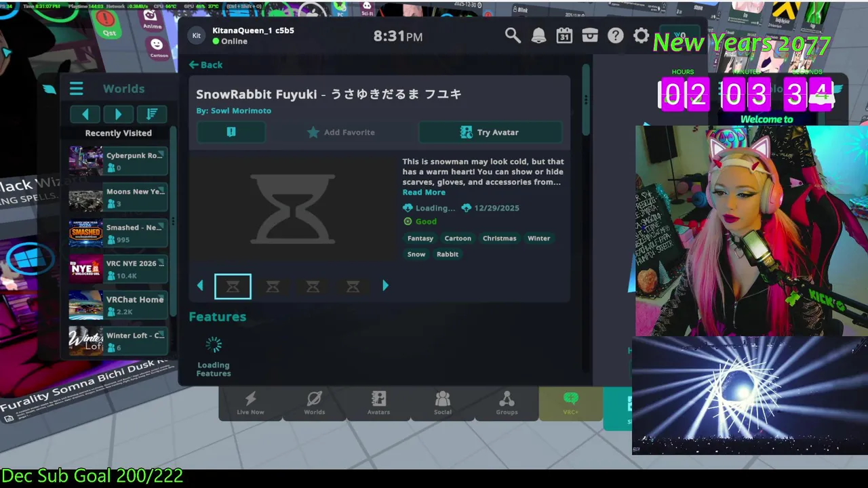Click Try Avatar button

pos(490,132)
